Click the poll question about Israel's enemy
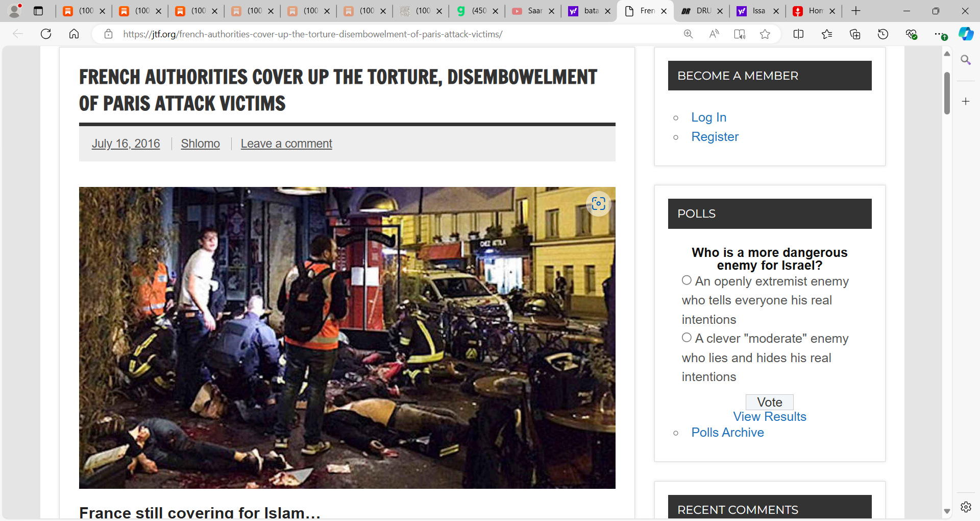This screenshot has height=521, width=980. pos(769,259)
